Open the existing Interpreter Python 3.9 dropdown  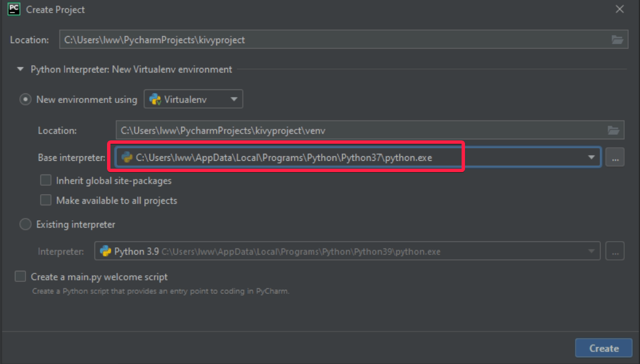(591, 251)
